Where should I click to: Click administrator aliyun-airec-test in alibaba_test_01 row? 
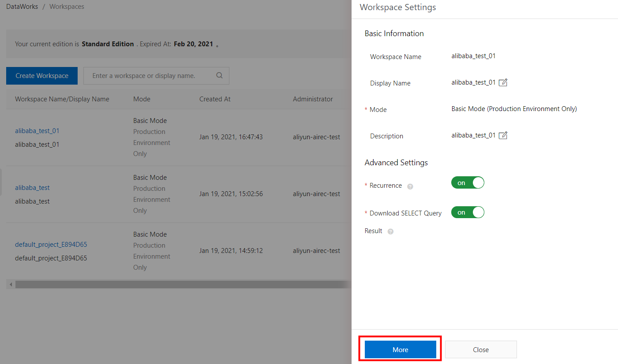coord(316,137)
